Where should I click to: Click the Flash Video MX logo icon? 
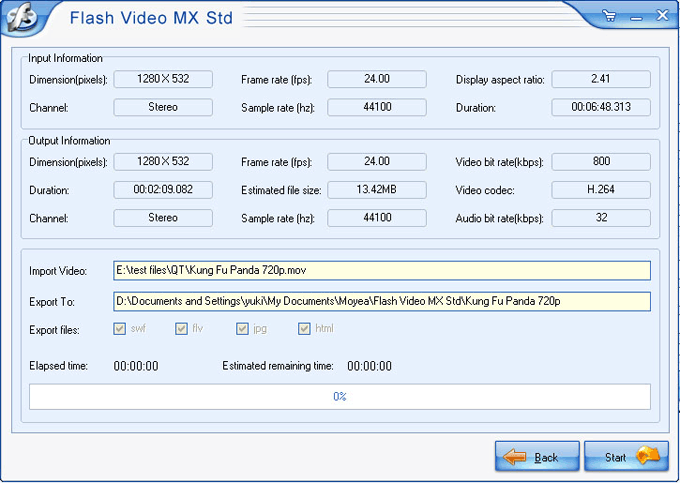click(21, 17)
